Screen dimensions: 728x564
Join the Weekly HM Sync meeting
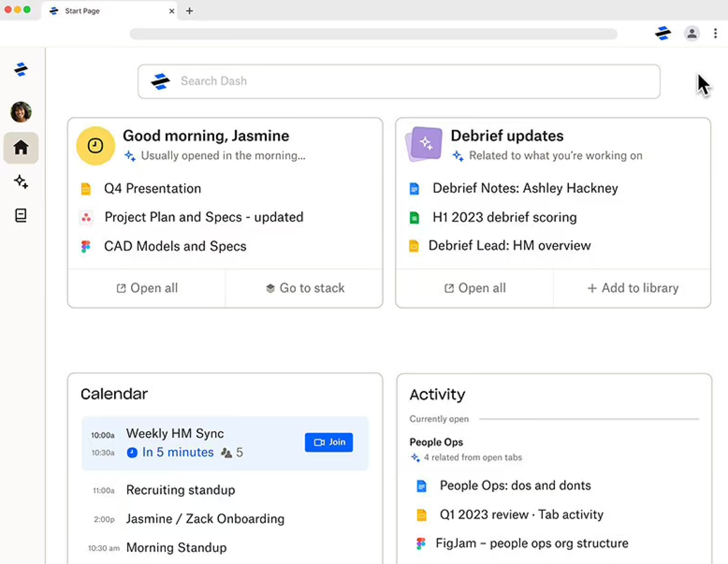coord(329,442)
